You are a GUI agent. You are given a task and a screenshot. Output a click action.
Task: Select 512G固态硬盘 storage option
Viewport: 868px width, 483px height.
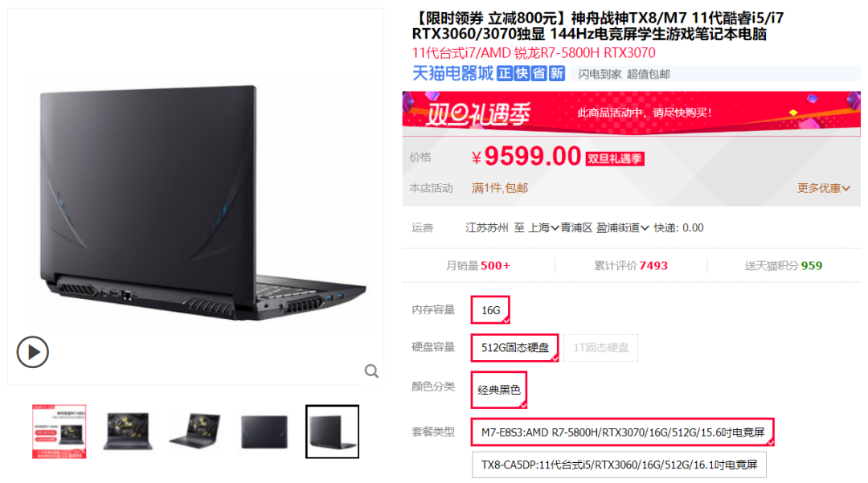515,347
